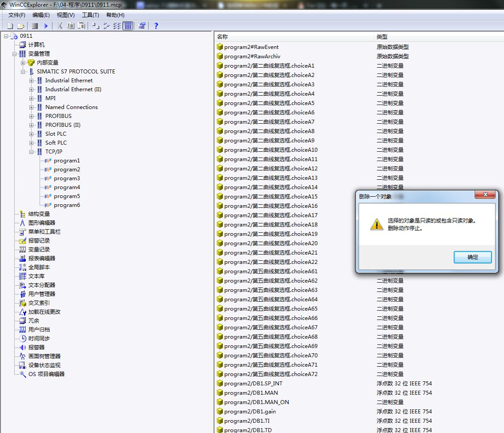
Task: Click the blue Help question mark
Action: click(156, 26)
